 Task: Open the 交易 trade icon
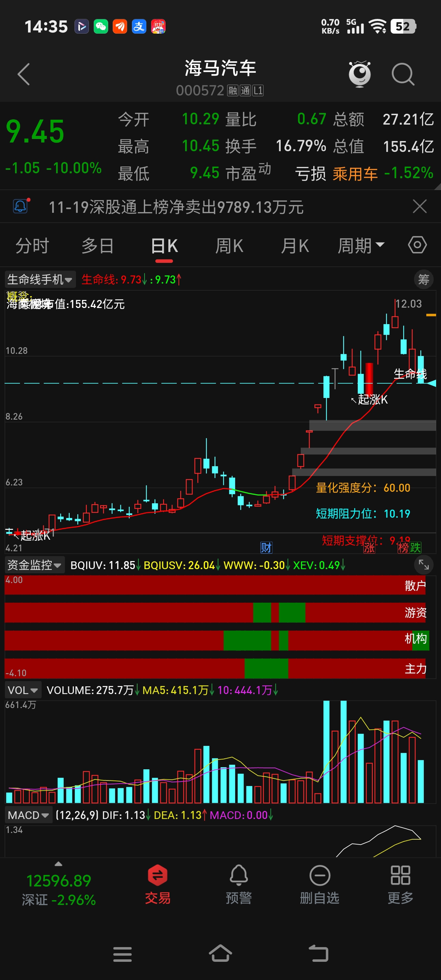tap(157, 884)
